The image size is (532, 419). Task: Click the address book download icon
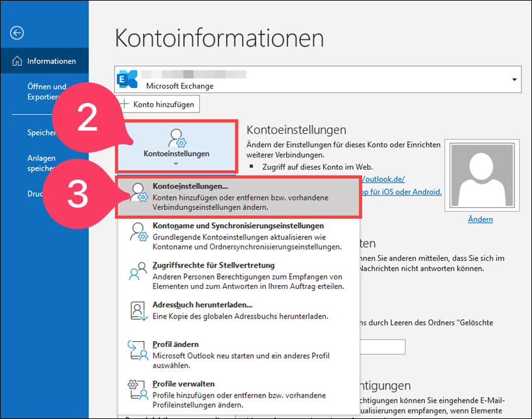139,311
